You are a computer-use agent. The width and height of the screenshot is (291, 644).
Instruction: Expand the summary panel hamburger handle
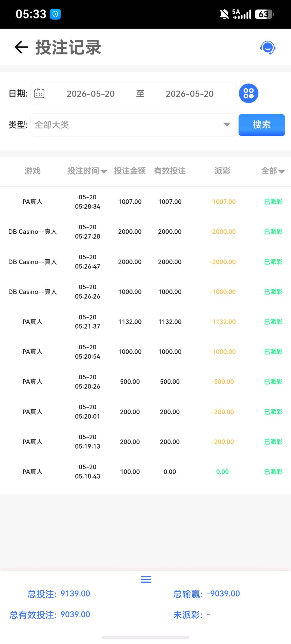(146, 579)
